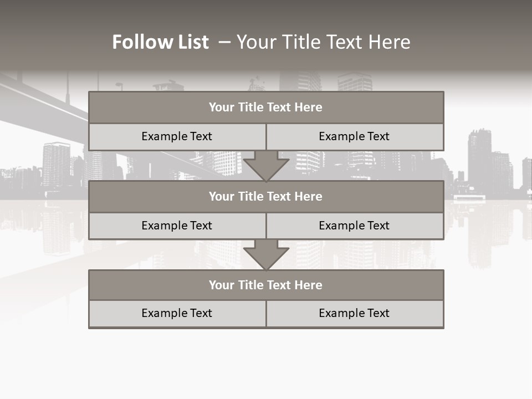This screenshot has height=399, width=532.
Task: Select the top "Your Title Text Here" box
Action: (266, 108)
